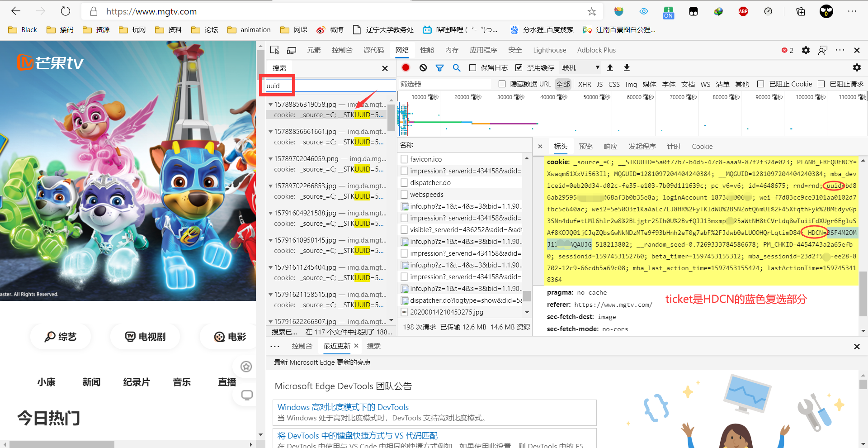Collapse search result 15791621158515.jpg
Viewport: 868px width, 448px height.
(270, 295)
